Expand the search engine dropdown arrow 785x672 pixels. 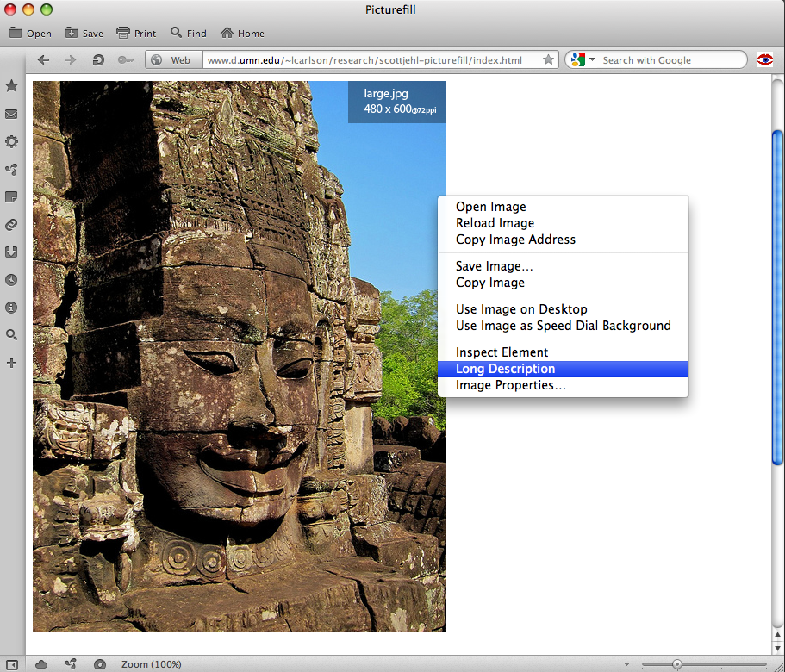pos(592,59)
